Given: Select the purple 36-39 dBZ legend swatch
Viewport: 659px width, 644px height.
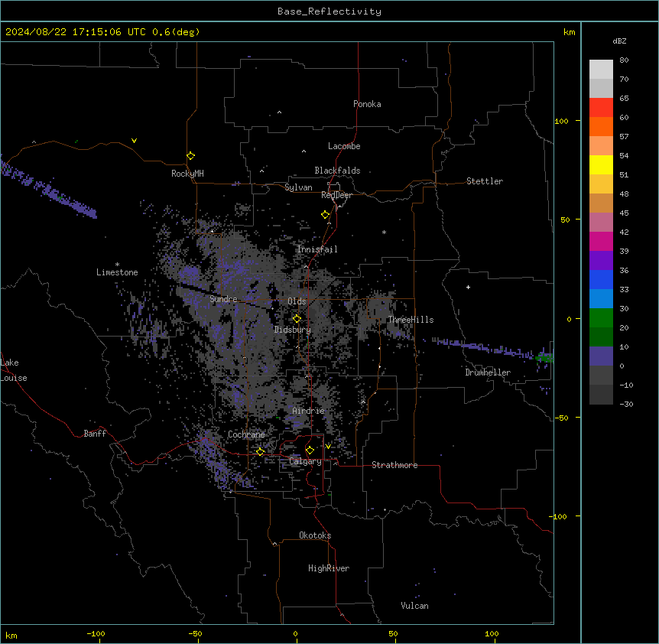Looking at the screenshot, I should pos(601,261).
